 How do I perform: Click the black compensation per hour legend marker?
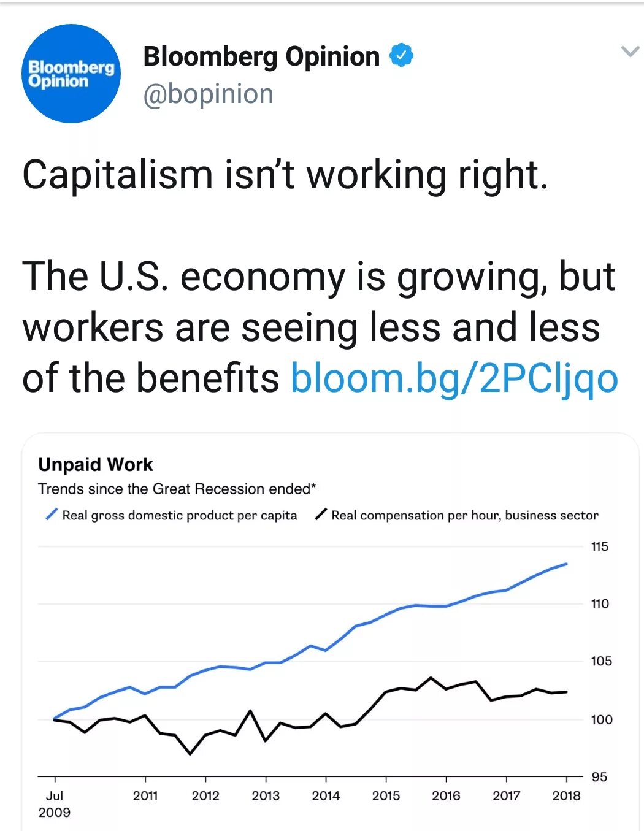coord(321,515)
